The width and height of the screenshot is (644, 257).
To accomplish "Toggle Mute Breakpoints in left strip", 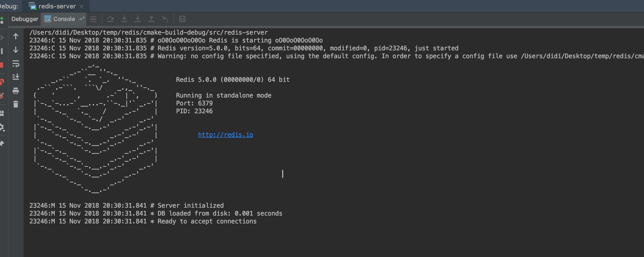I will pyautogui.click(x=2, y=96).
